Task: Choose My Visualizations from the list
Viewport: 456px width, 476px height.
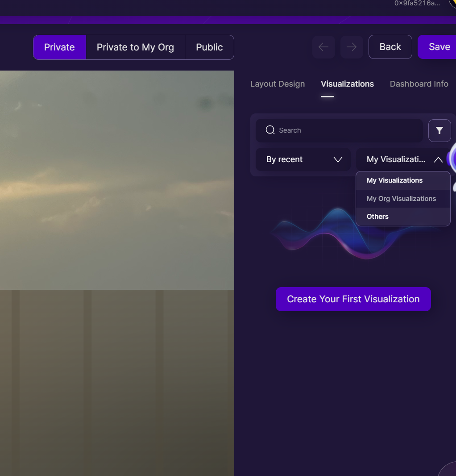Action: click(x=403, y=181)
